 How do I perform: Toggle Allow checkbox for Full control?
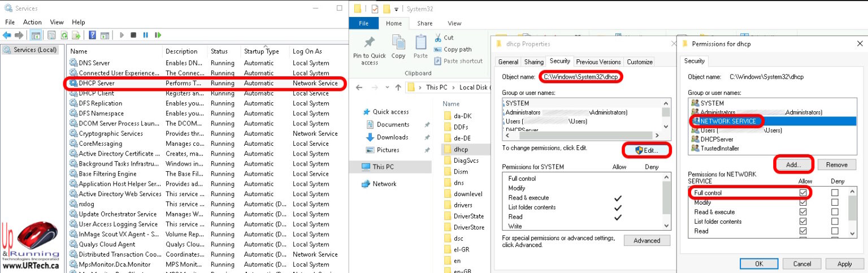tap(803, 193)
